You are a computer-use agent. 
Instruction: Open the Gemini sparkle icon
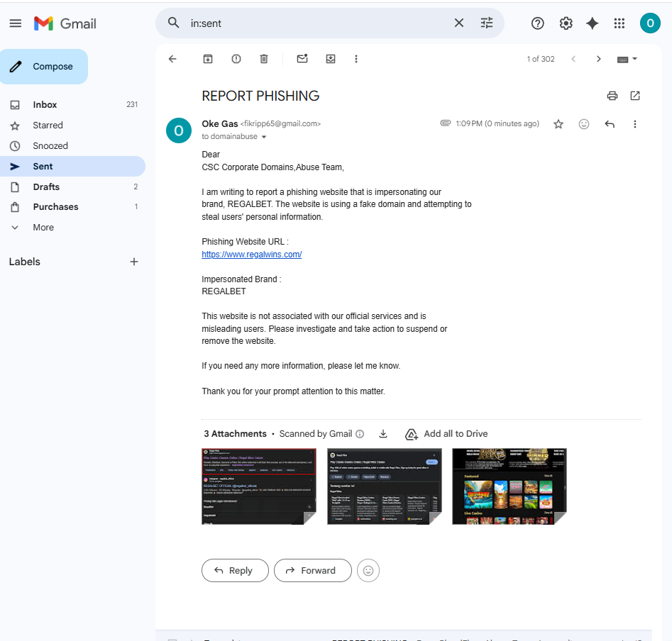[593, 23]
